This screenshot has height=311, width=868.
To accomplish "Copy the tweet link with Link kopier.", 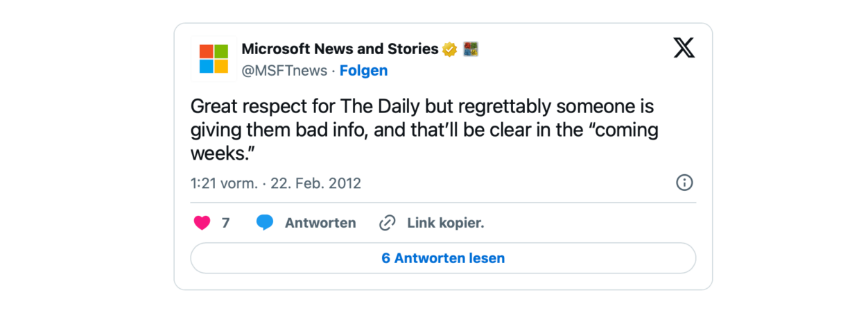I will click(445, 223).
